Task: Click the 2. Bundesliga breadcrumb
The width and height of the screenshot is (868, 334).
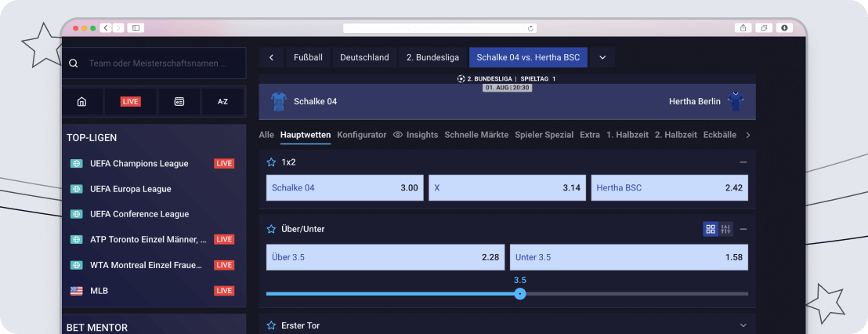Action: [433, 57]
